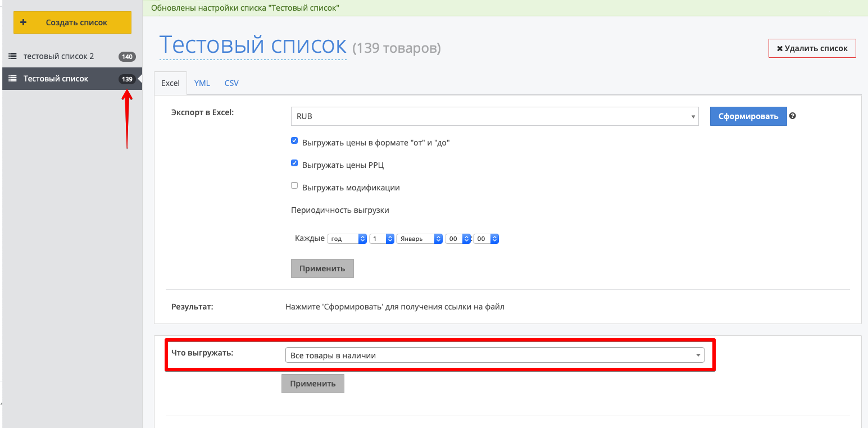Screen dimensions: 868x428
Task: Open the RUB currency dropdown
Action: [494, 116]
